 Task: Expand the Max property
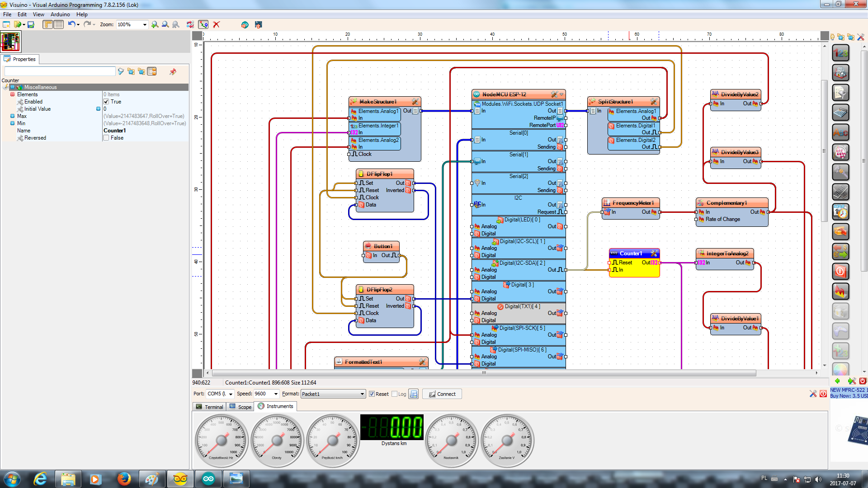[13, 116]
